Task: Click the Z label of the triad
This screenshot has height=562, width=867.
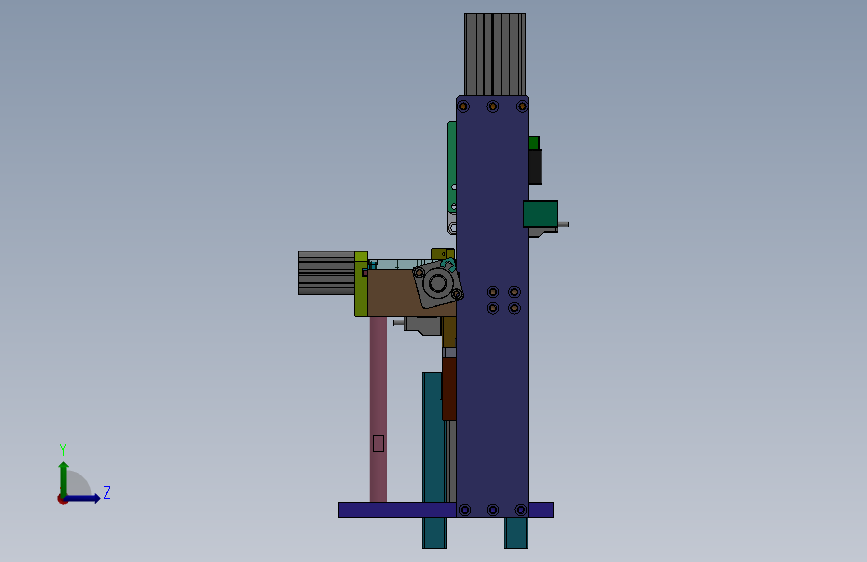Action: (107, 492)
